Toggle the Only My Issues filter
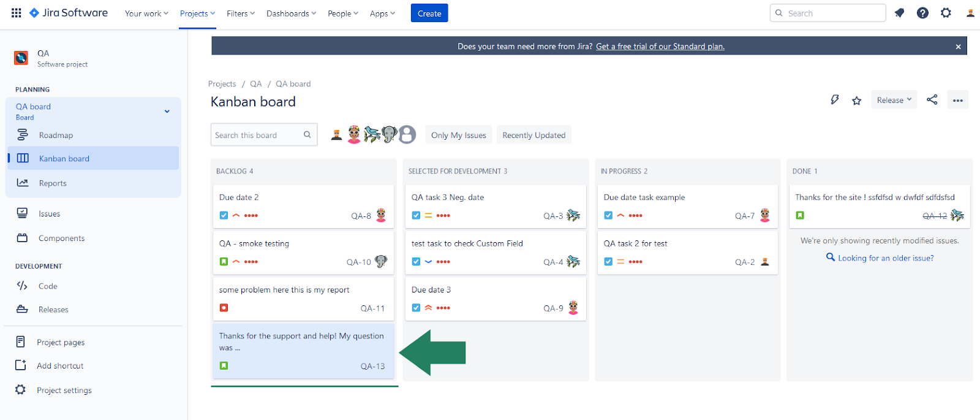 (458, 136)
